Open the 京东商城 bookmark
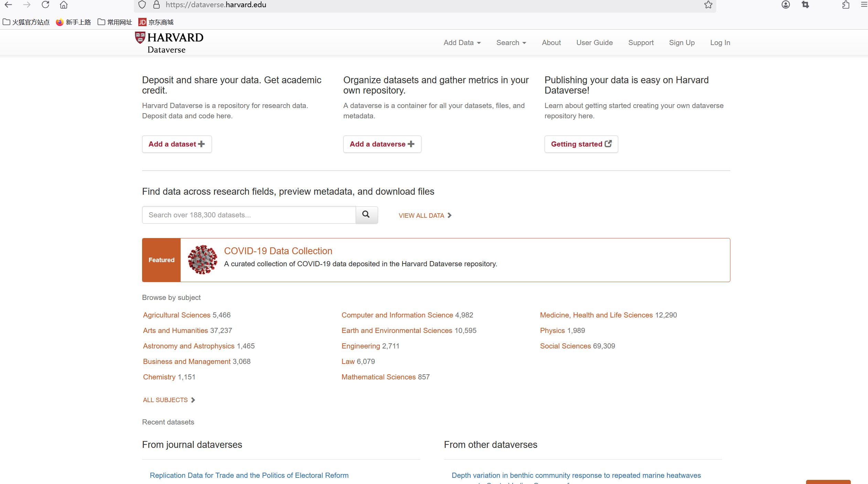 (156, 22)
